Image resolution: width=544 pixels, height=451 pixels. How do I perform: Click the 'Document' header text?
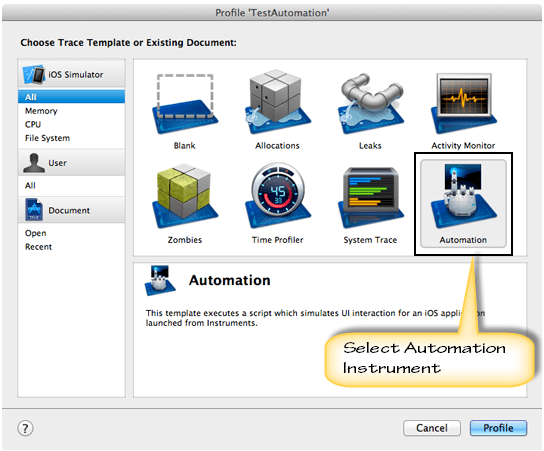point(69,210)
